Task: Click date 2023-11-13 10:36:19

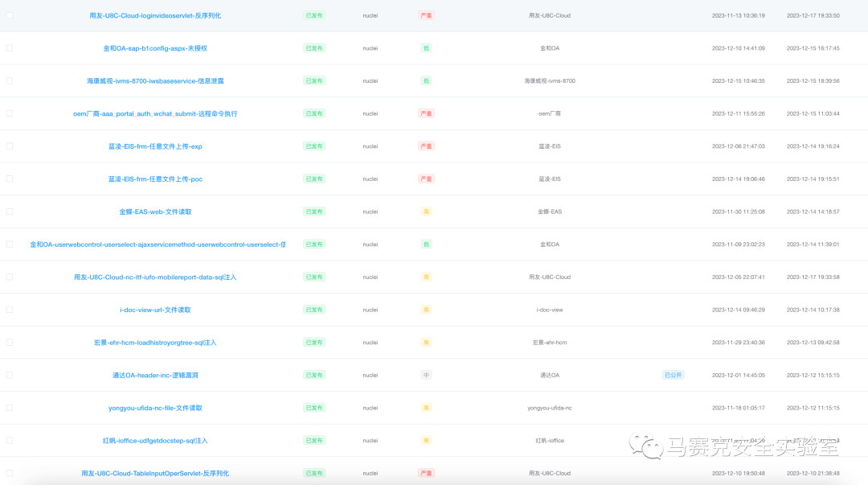Action: click(739, 15)
